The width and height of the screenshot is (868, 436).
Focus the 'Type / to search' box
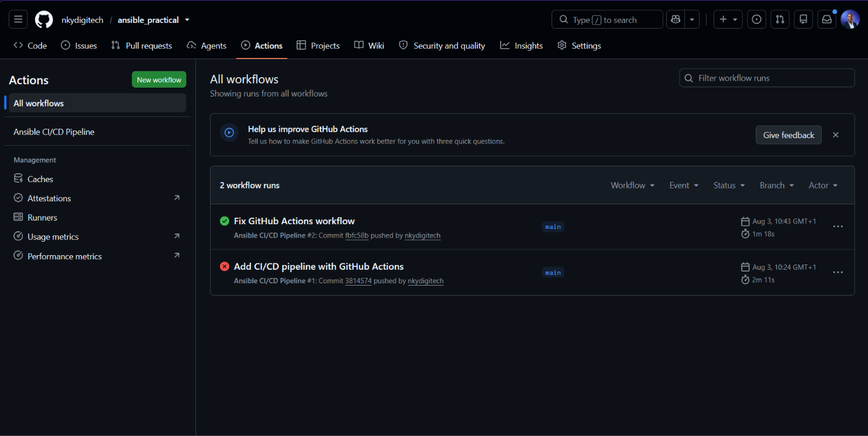(x=607, y=19)
